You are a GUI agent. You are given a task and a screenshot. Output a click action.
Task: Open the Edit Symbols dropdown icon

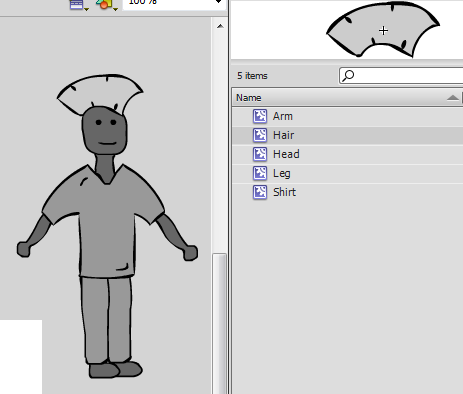107,5
